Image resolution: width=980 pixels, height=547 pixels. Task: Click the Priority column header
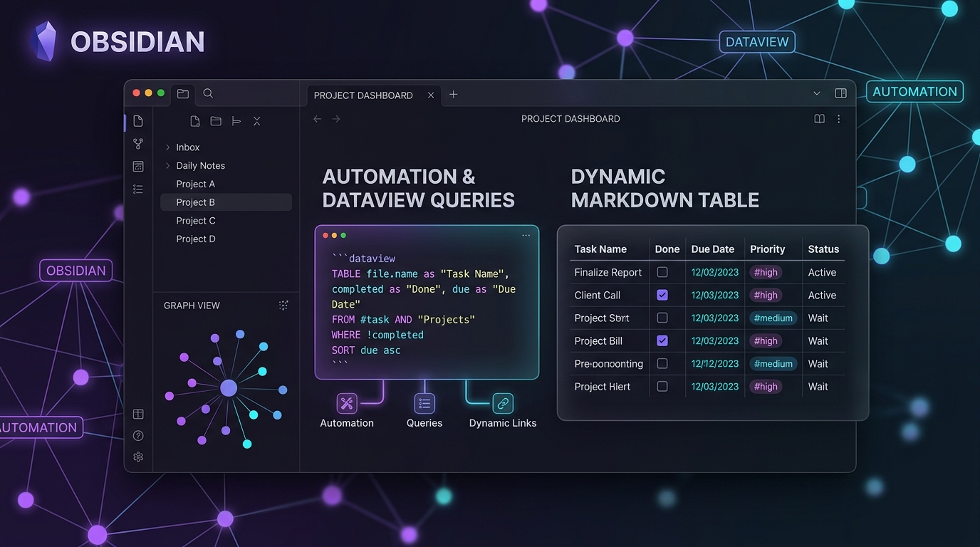pyautogui.click(x=767, y=249)
